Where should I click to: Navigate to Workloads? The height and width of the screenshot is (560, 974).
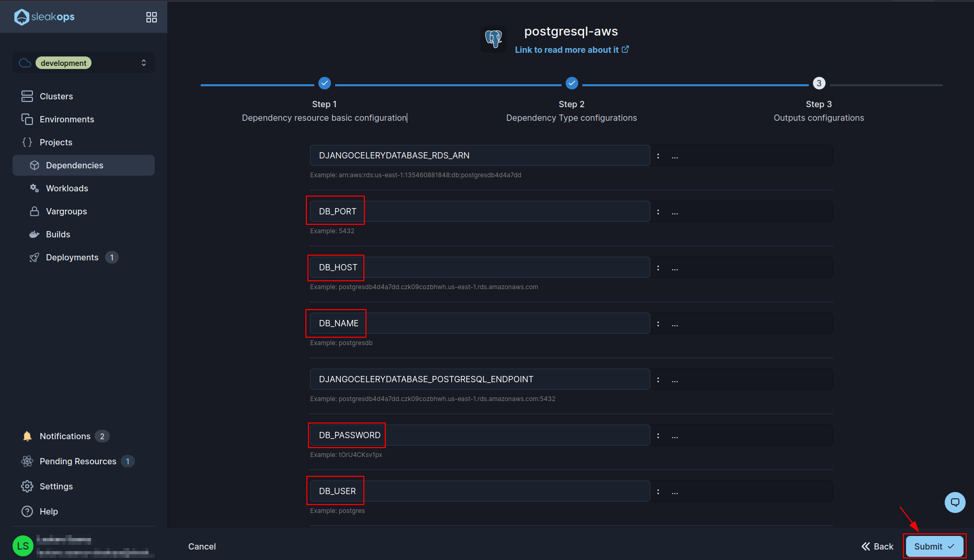67,188
